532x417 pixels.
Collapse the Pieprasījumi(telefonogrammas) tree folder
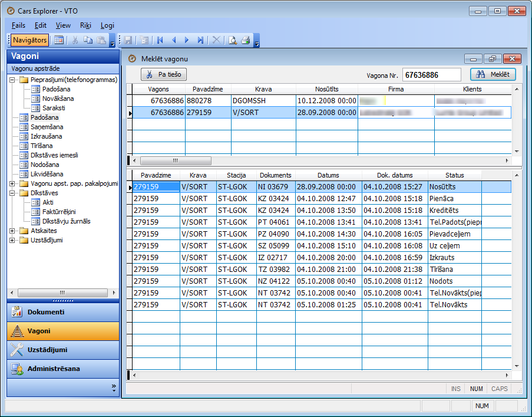click(x=12, y=80)
